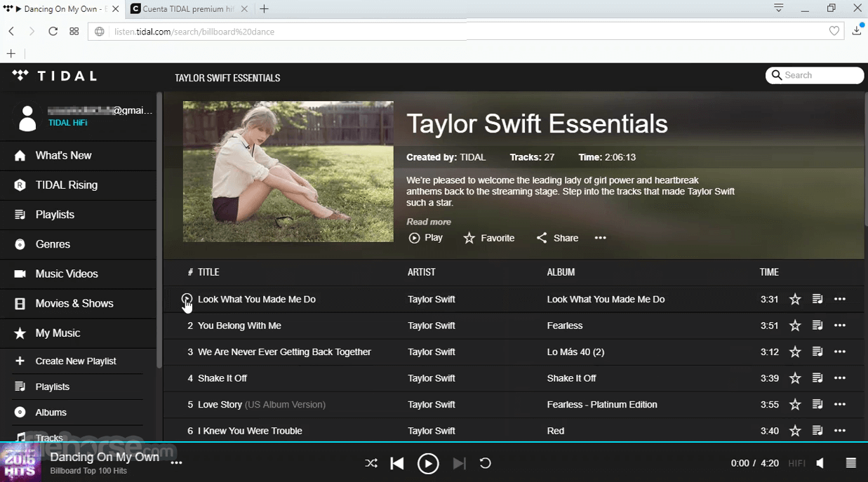
Task: Click the playback progress bar
Action: coord(434,442)
